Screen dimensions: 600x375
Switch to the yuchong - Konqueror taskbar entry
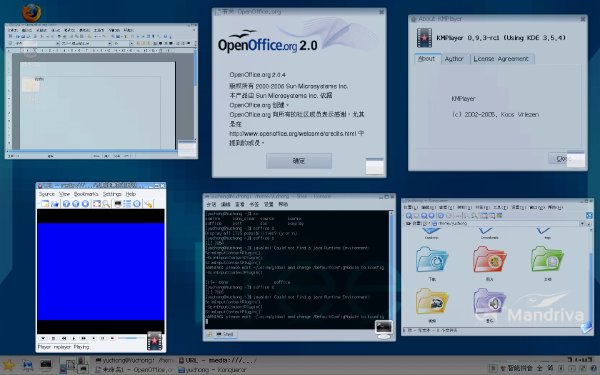point(212,370)
